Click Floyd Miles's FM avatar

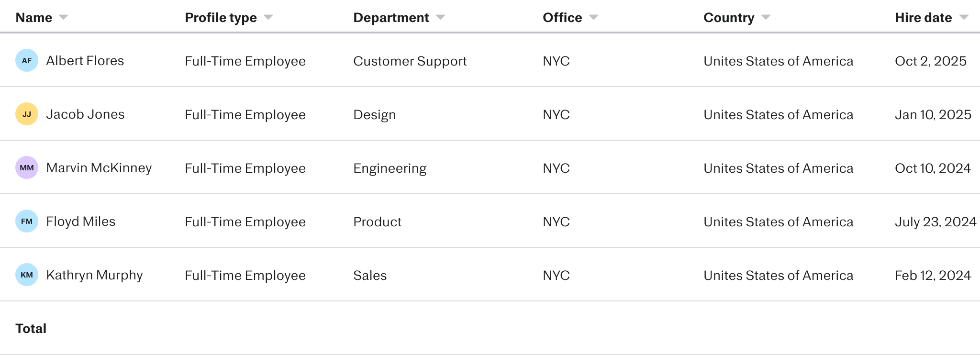pos(27,222)
